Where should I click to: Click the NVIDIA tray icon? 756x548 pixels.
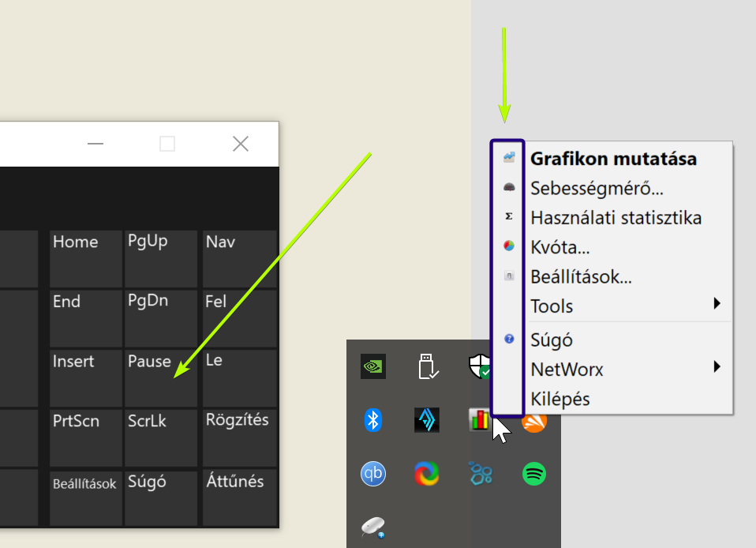(x=373, y=367)
